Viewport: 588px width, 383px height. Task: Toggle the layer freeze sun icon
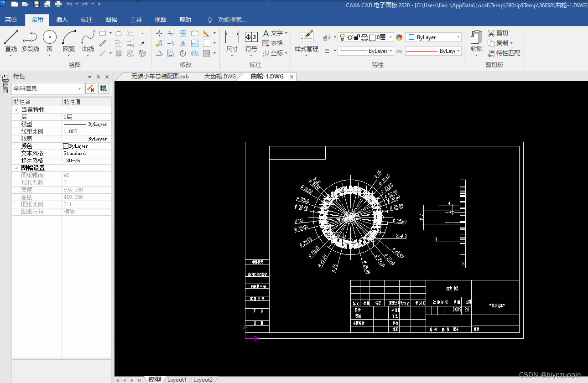coord(349,37)
